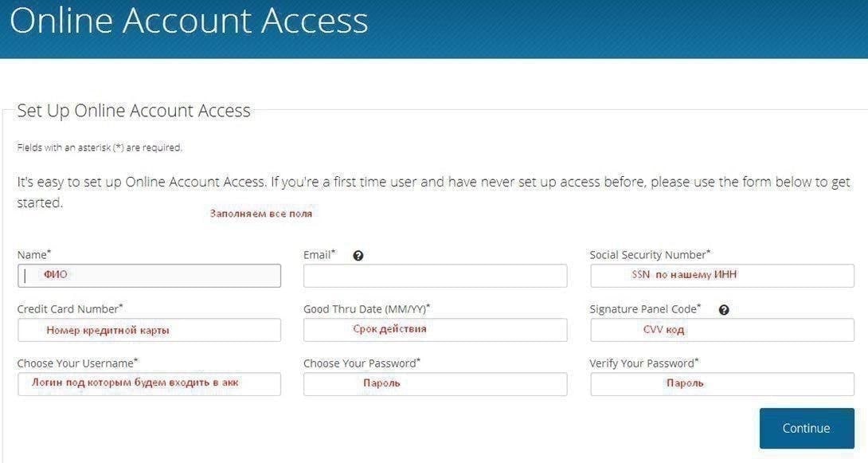The image size is (868, 463).
Task: Click the Credit Card Number input
Action: [x=149, y=330]
